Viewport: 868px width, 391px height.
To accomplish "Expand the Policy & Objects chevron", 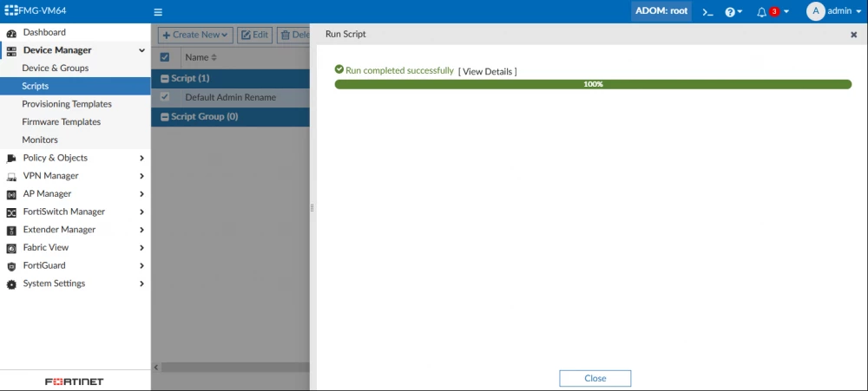I will pyautogui.click(x=141, y=158).
